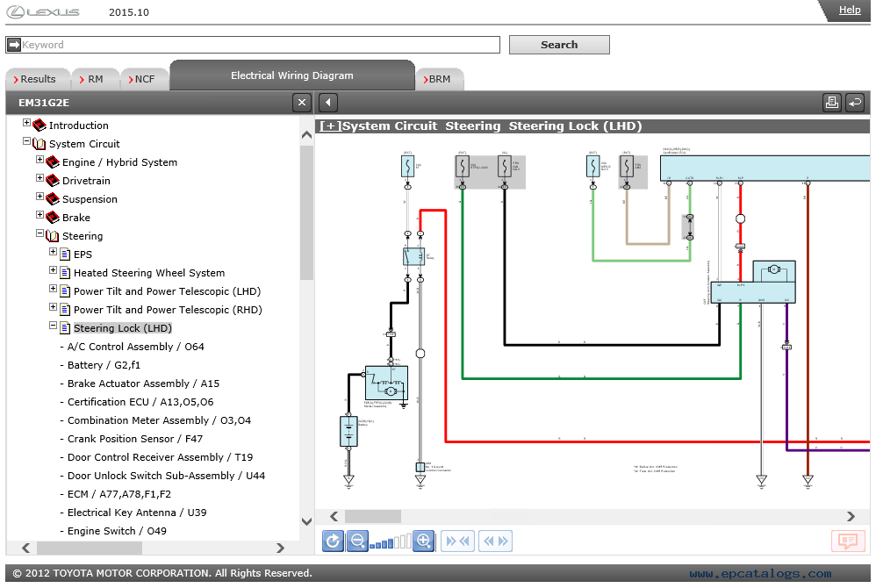The height and width of the screenshot is (588, 876).
Task: Click the tree scroll up arrow
Action: point(306,134)
